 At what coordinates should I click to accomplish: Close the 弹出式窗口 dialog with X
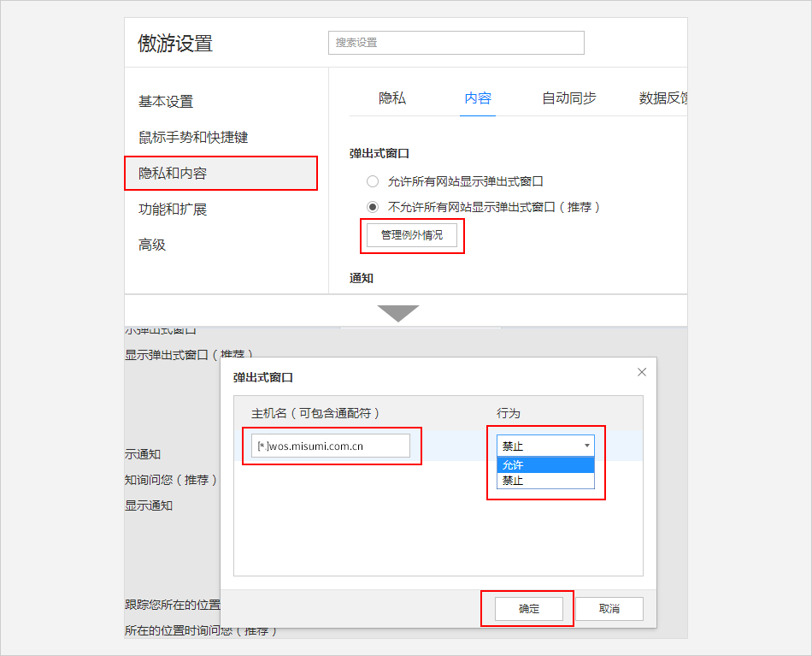coord(642,372)
